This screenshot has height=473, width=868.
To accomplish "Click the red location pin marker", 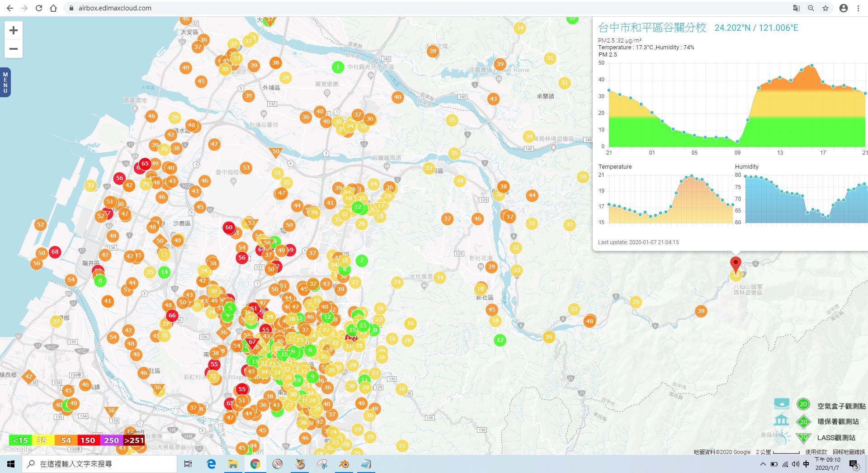I will [736, 264].
